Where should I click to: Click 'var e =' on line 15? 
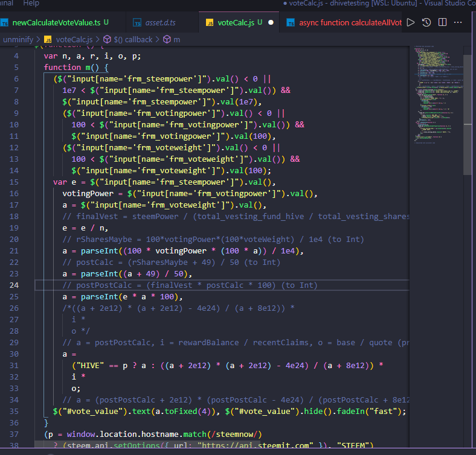tap(69, 182)
